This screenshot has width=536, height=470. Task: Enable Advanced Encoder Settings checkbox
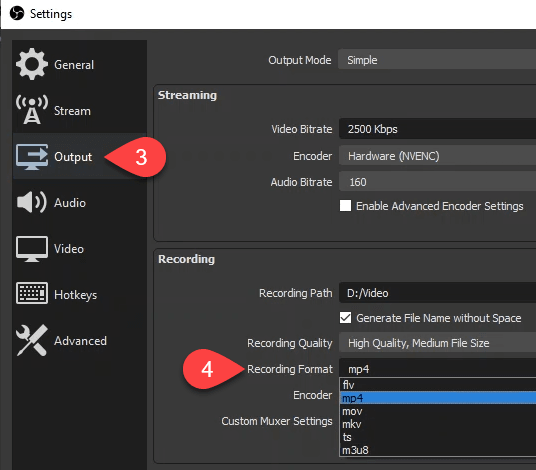click(x=345, y=206)
